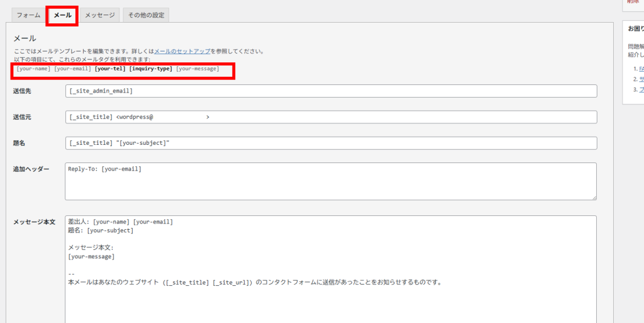
Task: Focus the 送信先 recipient field
Action: point(331,91)
